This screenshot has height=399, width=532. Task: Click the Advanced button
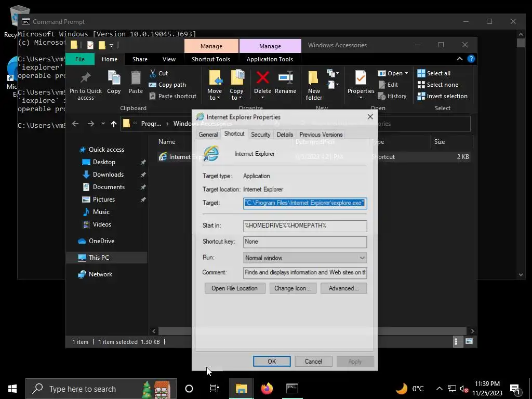[x=344, y=288]
